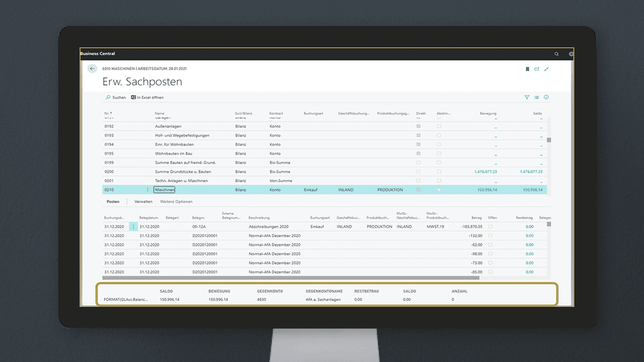The image size is (644, 362).
Task: Toggle the filter pane funnel icon
Action: click(x=527, y=97)
